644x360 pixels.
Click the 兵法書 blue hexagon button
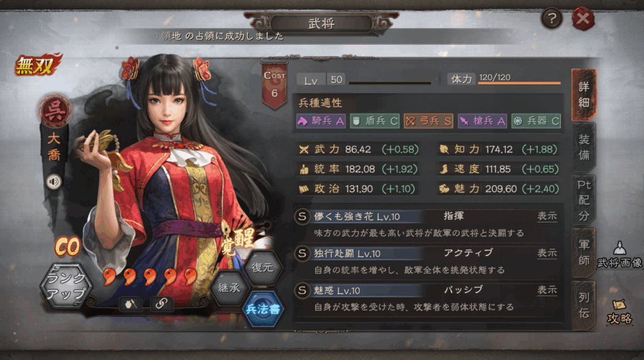tap(263, 308)
